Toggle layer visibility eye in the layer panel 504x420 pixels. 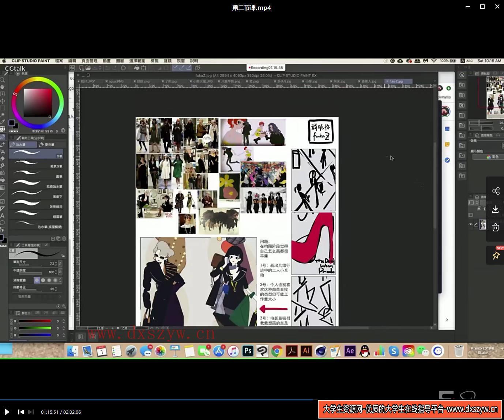pyautogui.click(x=470, y=224)
